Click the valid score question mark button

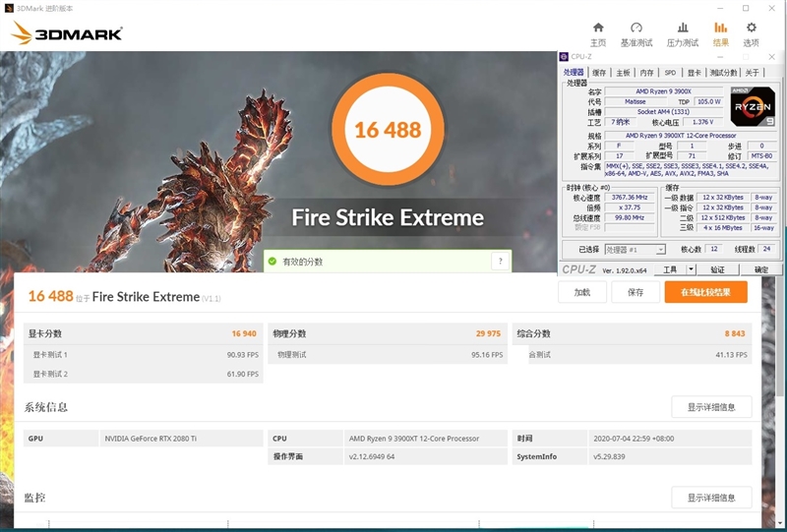[x=500, y=261]
